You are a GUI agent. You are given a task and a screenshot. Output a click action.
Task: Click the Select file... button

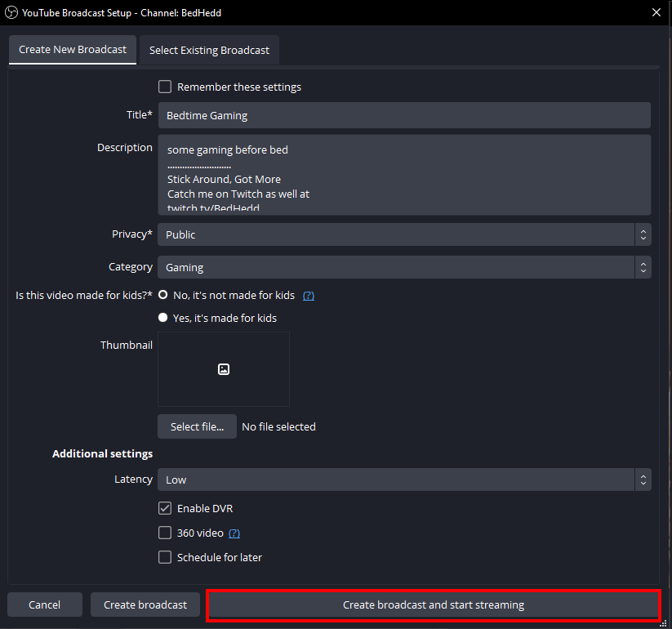[197, 426]
